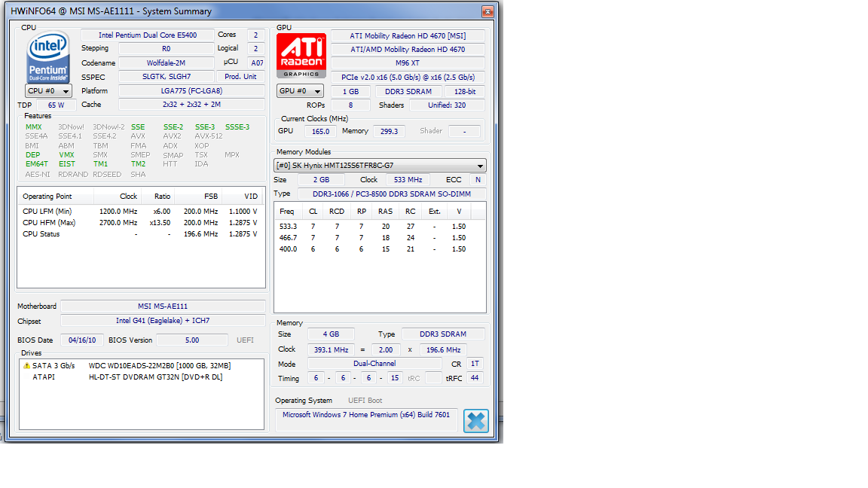The height and width of the screenshot is (488, 868).
Task: Select the WDC WD10EADS-22M2B0 drive entry
Action: (141, 366)
